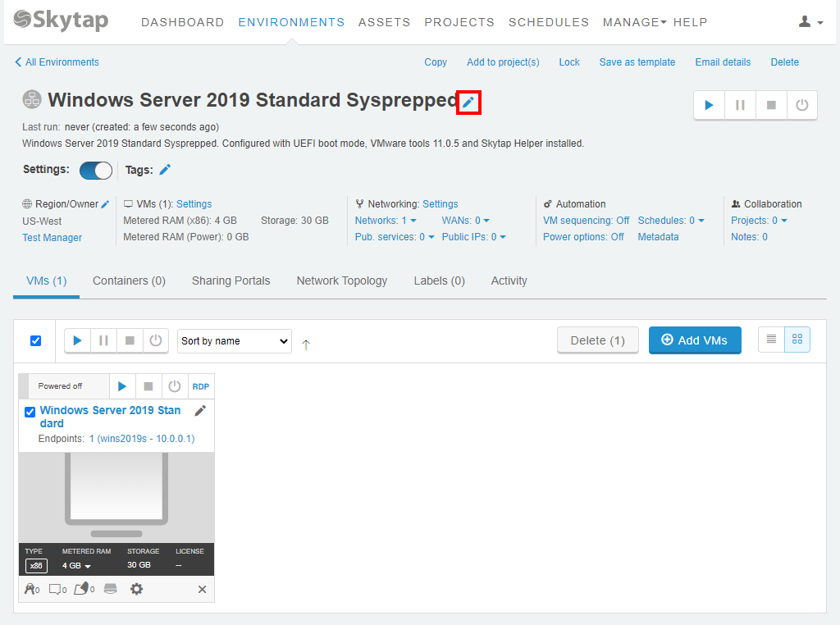This screenshot has height=625, width=840.
Task: Click Add to project(s) link
Action: 503,62
